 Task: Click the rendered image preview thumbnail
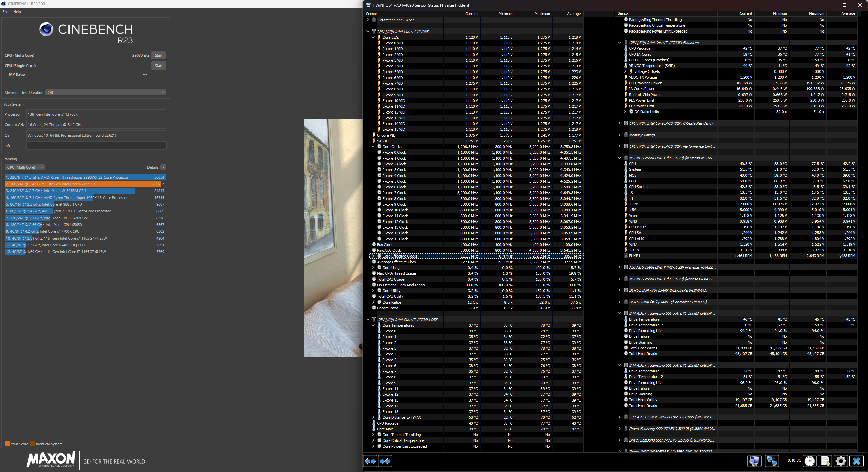[x=333, y=238]
